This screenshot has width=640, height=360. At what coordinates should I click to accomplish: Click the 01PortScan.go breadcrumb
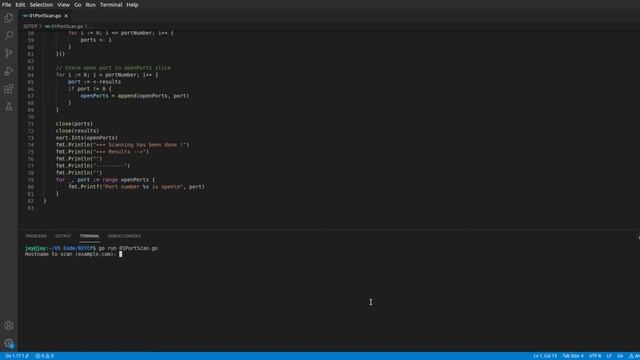click(x=64, y=26)
